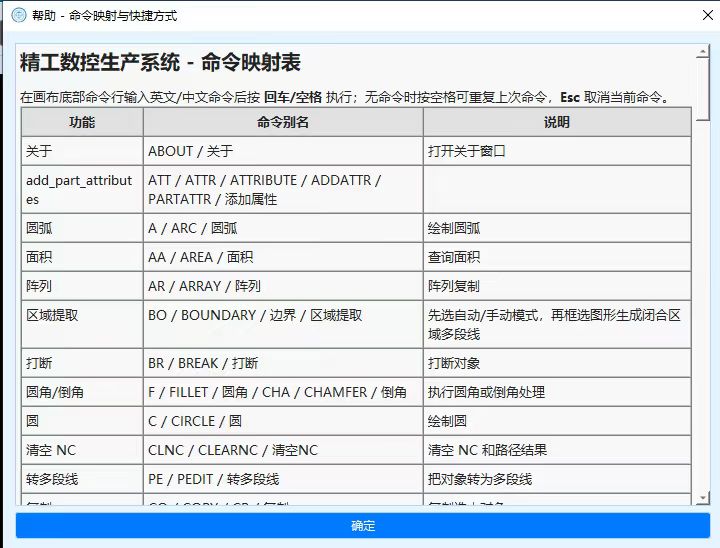This screenshot has height=548, width=720.
Task: Click the 面积 function cell
Action: point(82,257)
